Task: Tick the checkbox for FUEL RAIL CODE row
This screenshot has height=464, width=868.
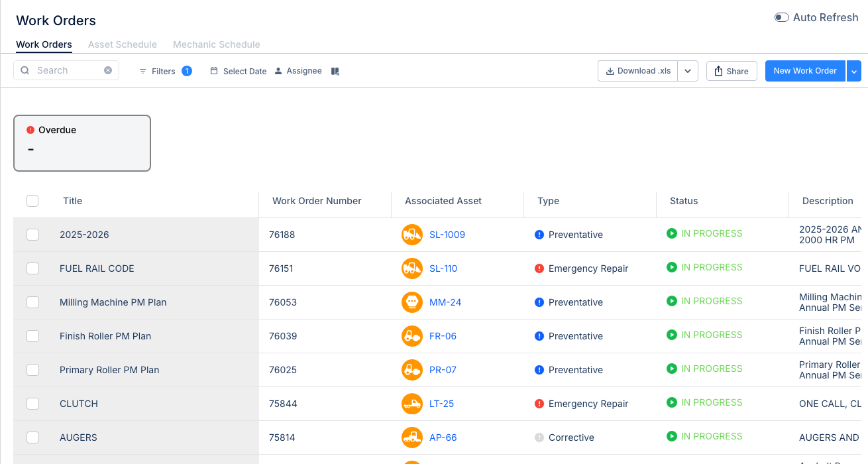Action: (32, 268)
